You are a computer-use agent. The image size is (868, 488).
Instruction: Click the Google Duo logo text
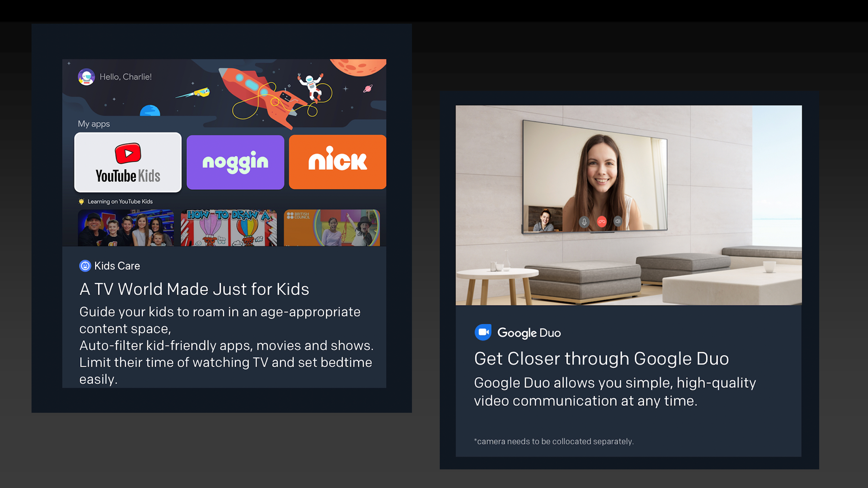529,333
